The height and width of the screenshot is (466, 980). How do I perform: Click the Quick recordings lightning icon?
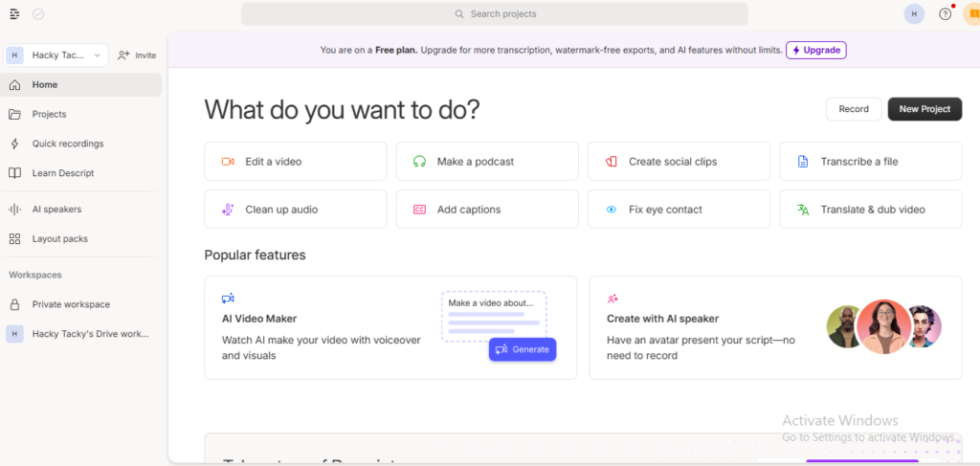point(15,144)
